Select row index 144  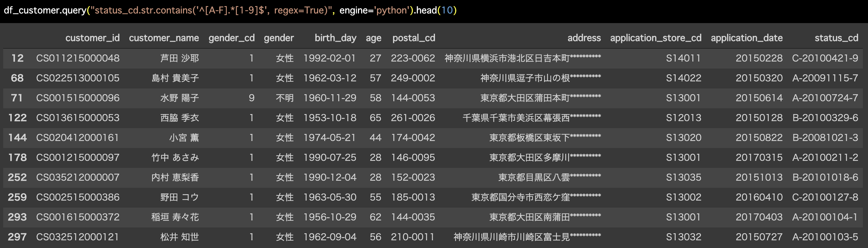[x=17, y=138]
